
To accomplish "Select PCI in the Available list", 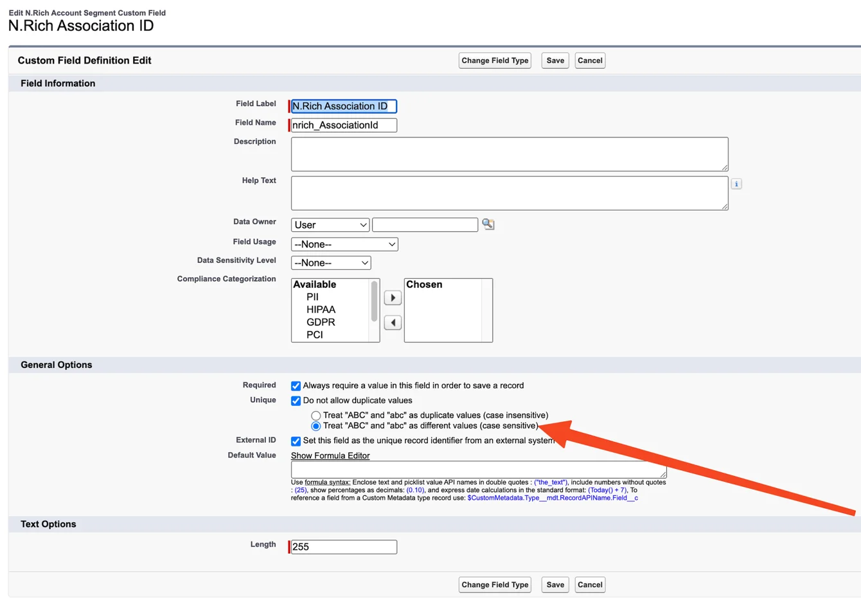I will [314, 335].
